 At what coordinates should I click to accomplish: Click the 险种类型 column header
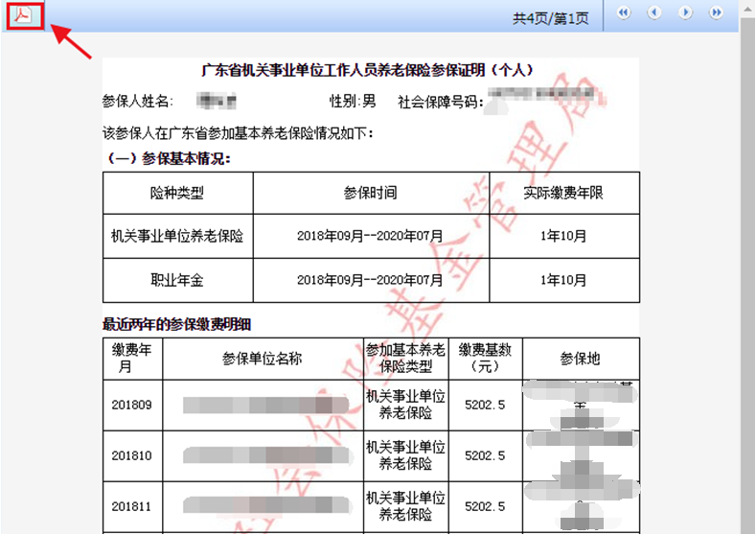[x=177, y=193]
